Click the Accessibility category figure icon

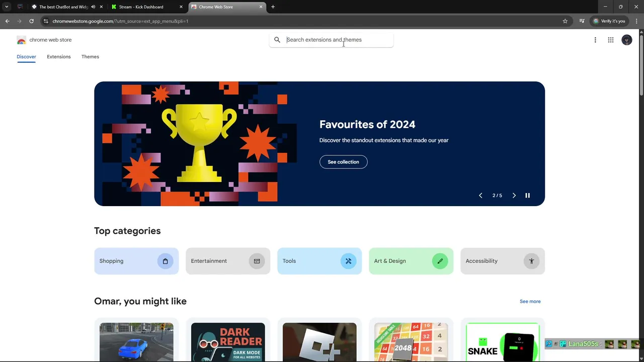(531, 261)
